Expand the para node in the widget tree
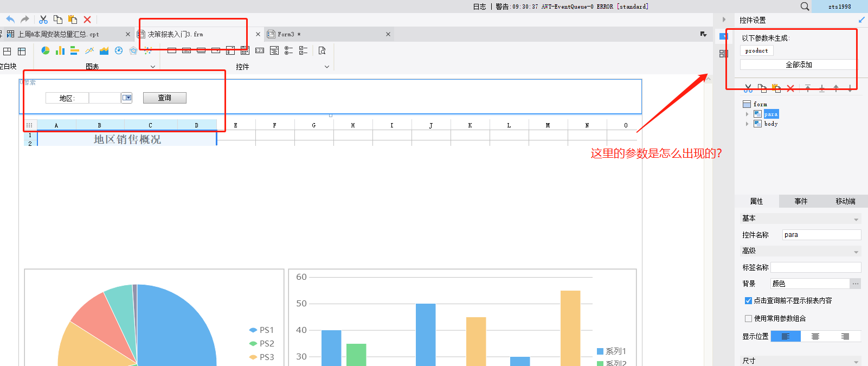Viewport: 868px width, 366px height. click(x=747, y=114)
